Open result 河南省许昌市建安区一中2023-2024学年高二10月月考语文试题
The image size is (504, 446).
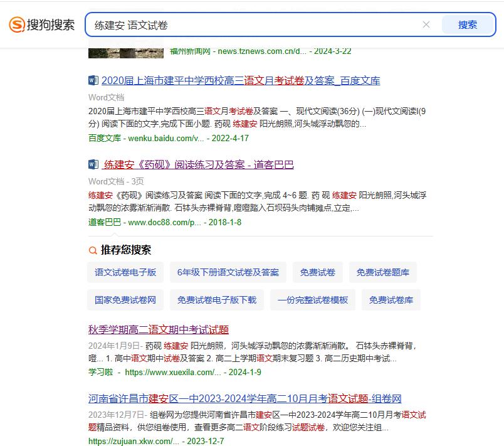(245, 399)
